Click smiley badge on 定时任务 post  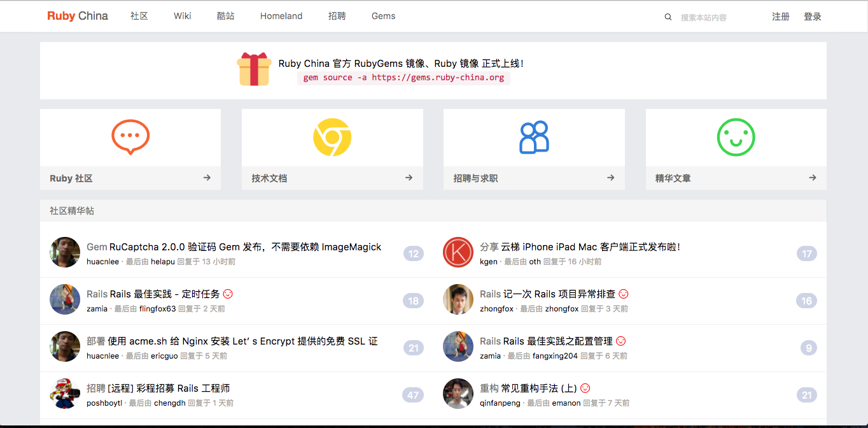[x=228, y=294]
